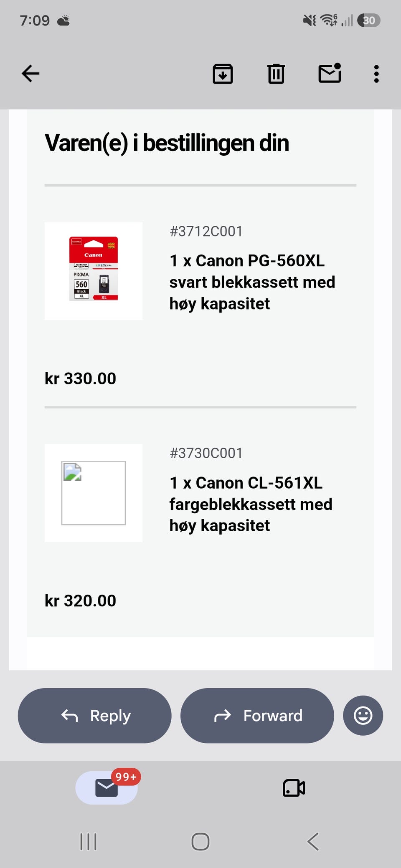Image resolution: width=401 pixels, height=868 pixels.
Task: Switch to the Meet video tab
Action: 294,788
